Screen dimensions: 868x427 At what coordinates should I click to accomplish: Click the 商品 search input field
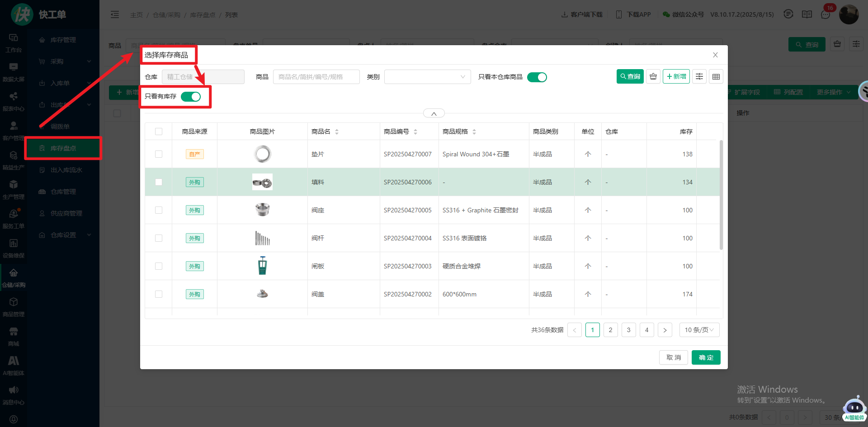(316, 77)
